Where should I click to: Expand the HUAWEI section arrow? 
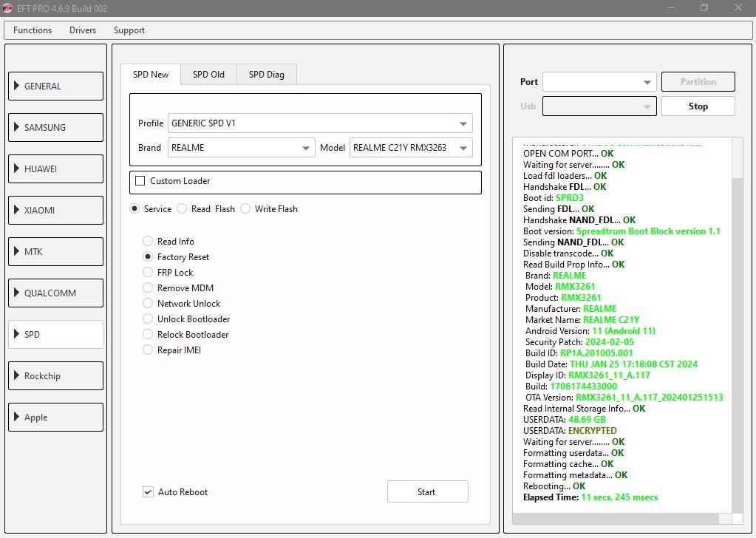[x=16, y=168]
